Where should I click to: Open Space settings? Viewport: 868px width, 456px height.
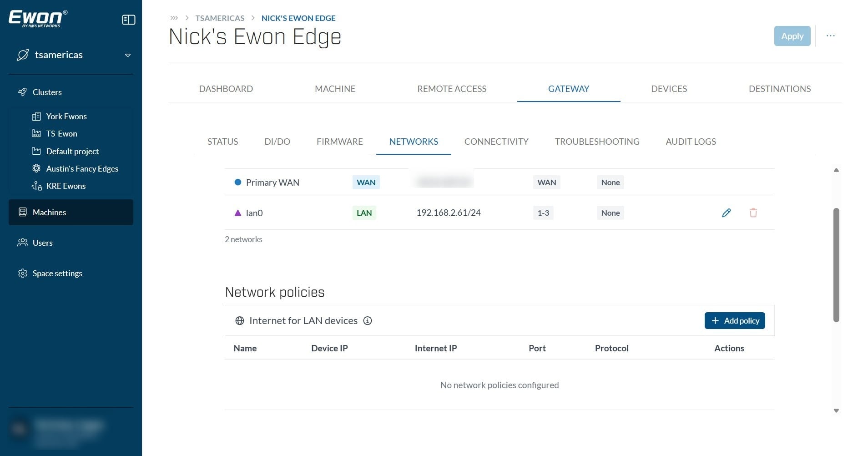click(x=57, y=273)
